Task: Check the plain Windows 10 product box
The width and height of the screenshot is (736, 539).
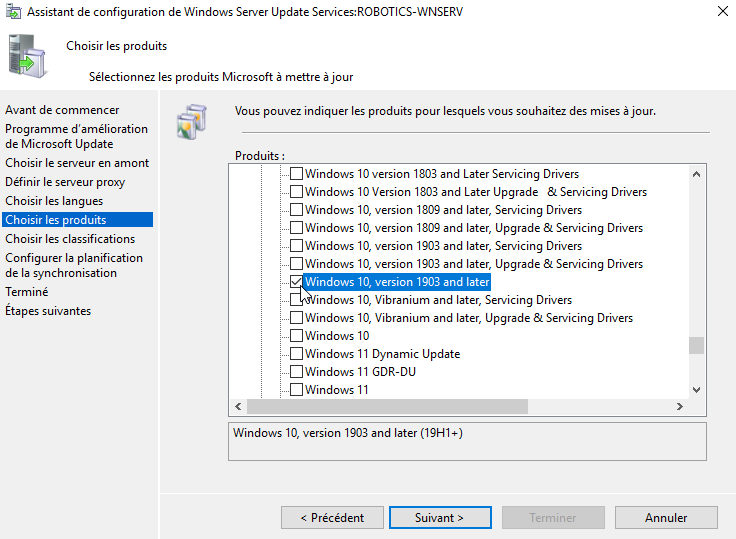Action: [296, 336]
